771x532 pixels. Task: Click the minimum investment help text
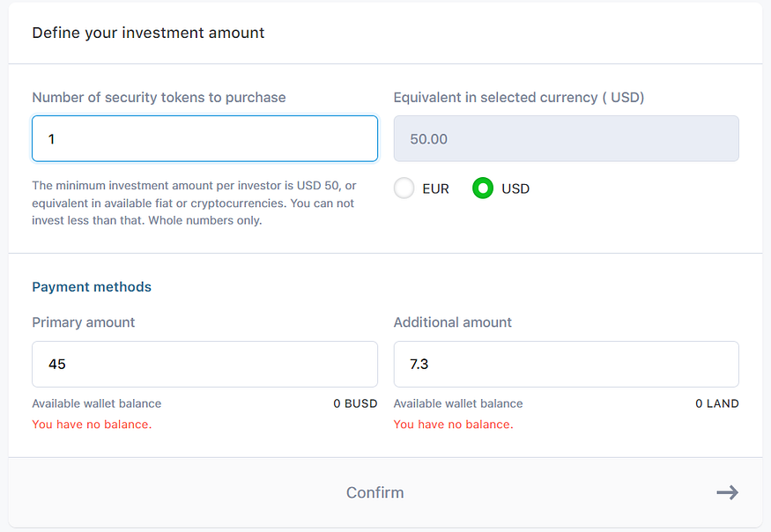pyautogui.click(x=194, y=203)
